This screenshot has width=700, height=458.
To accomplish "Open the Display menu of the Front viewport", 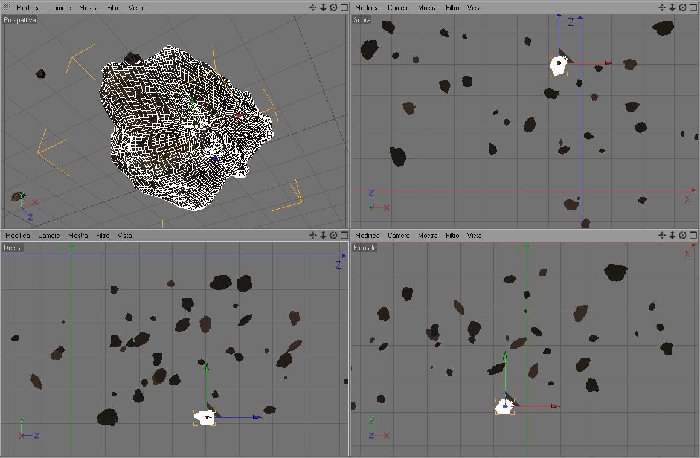I will [x=428, y=235].
